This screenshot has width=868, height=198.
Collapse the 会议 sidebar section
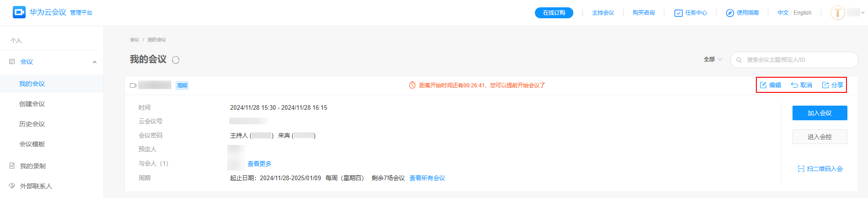click(x=95, y=62)
